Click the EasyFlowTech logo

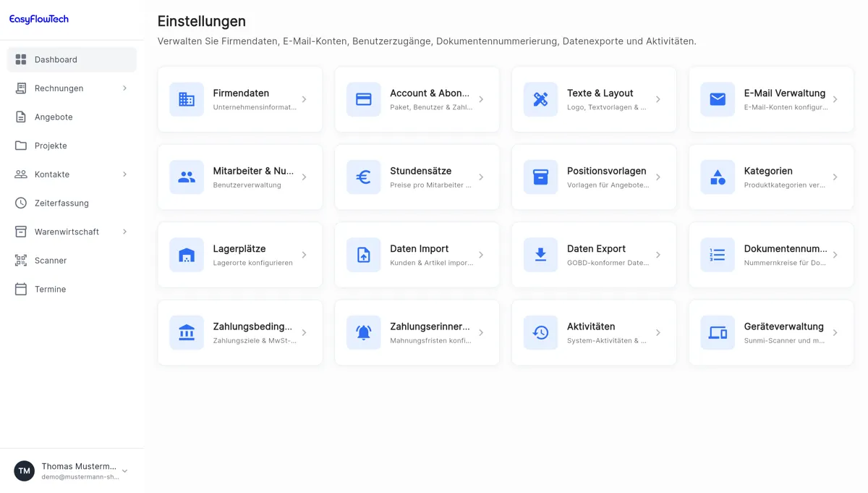click(38, 17)
